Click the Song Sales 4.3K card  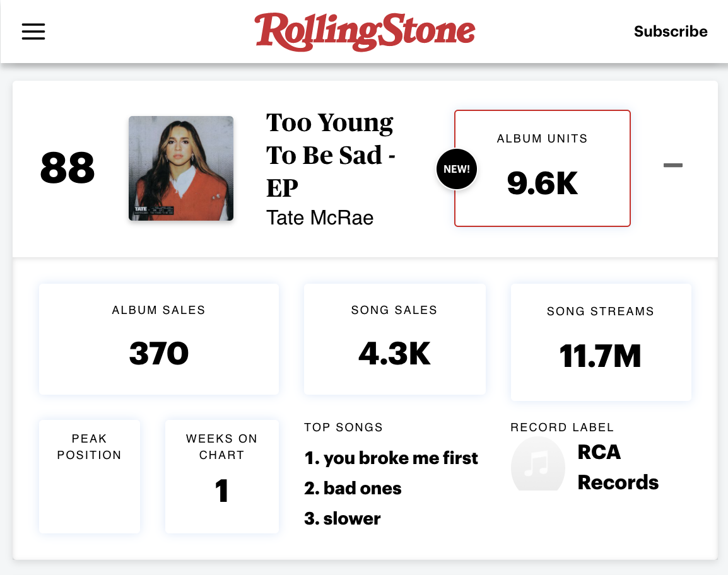394,339
